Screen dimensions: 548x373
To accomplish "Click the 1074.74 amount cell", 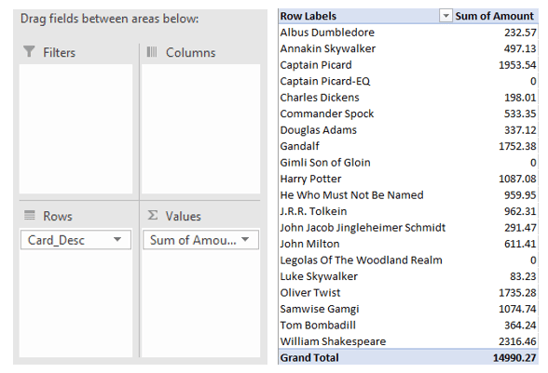I will pyautogui.click(x=517, y=309).
